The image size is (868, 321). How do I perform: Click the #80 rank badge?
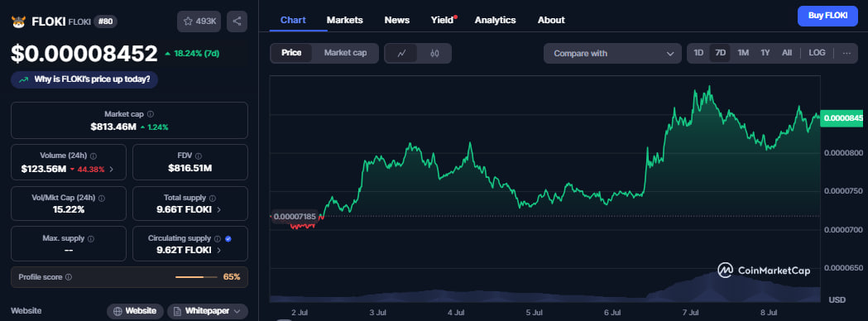click(x=105, y=22)
